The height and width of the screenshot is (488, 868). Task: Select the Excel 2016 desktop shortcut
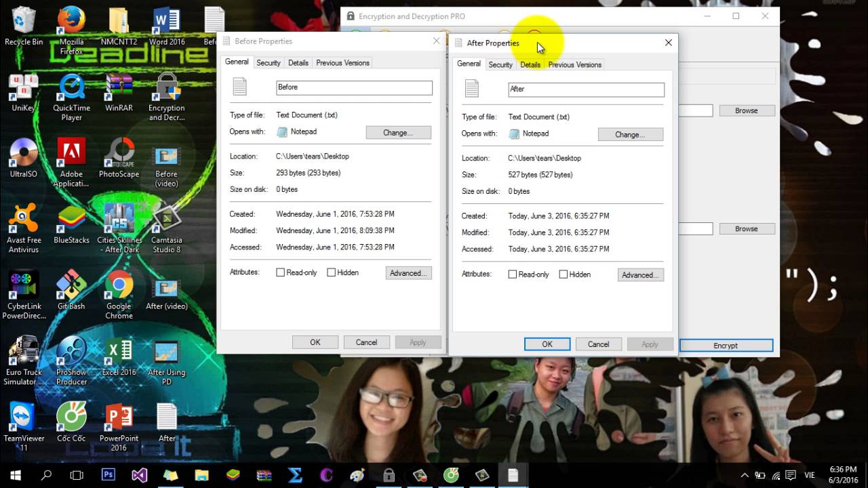tap(119, 357)
